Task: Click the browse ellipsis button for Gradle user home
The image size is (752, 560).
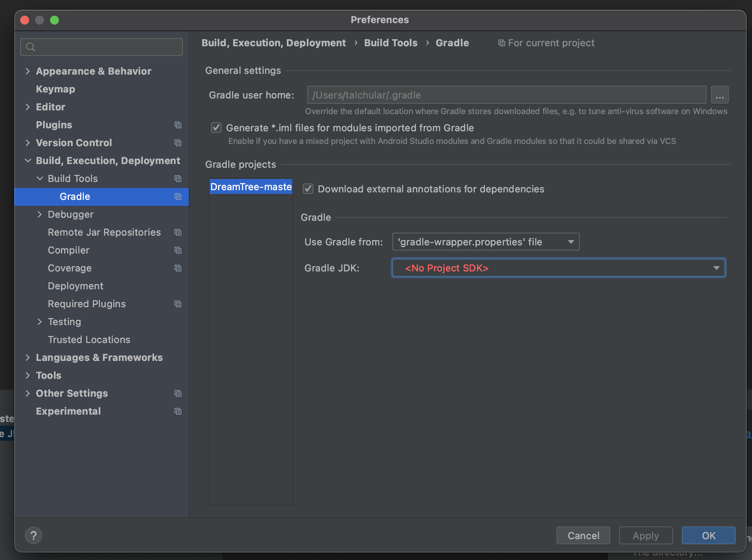Action: pos(720,95)
